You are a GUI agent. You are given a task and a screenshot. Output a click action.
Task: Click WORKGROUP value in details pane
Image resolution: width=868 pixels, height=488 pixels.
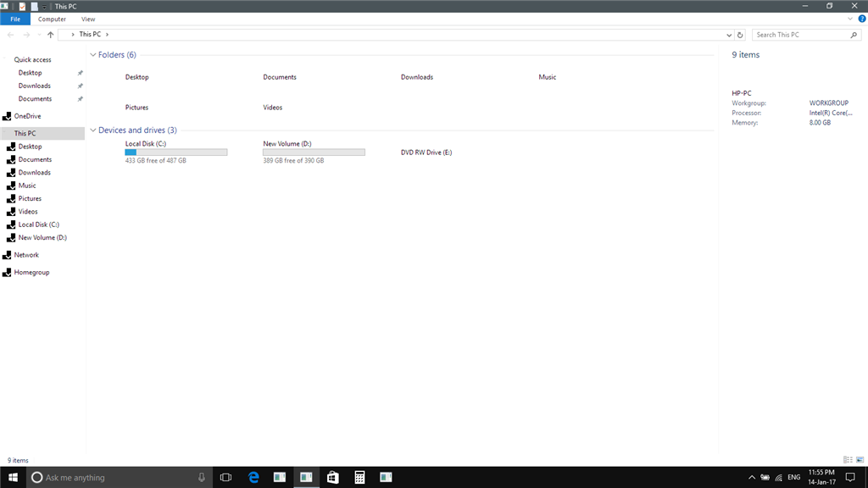tap(829, 103)
